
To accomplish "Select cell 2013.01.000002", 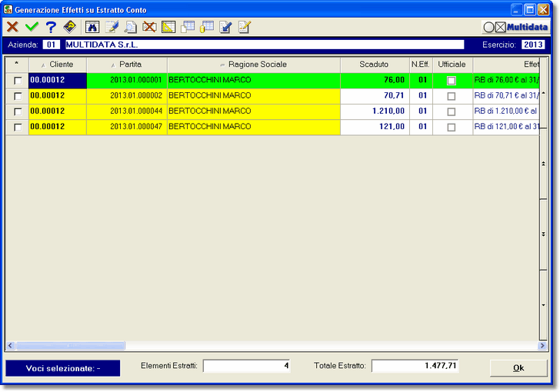I will coord(127,96).
